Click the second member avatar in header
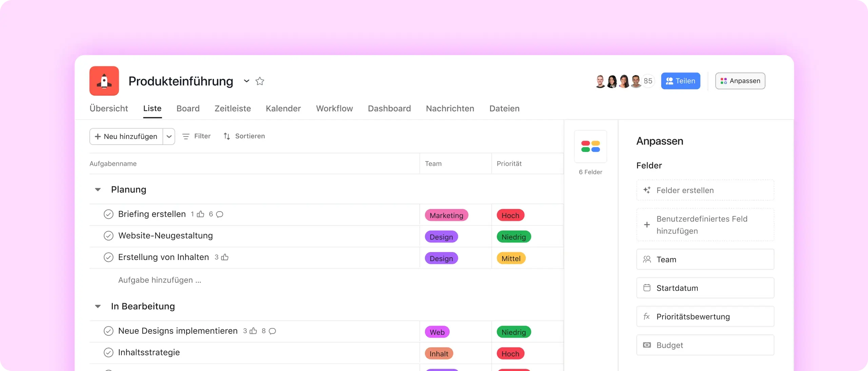 click(612, 81)
